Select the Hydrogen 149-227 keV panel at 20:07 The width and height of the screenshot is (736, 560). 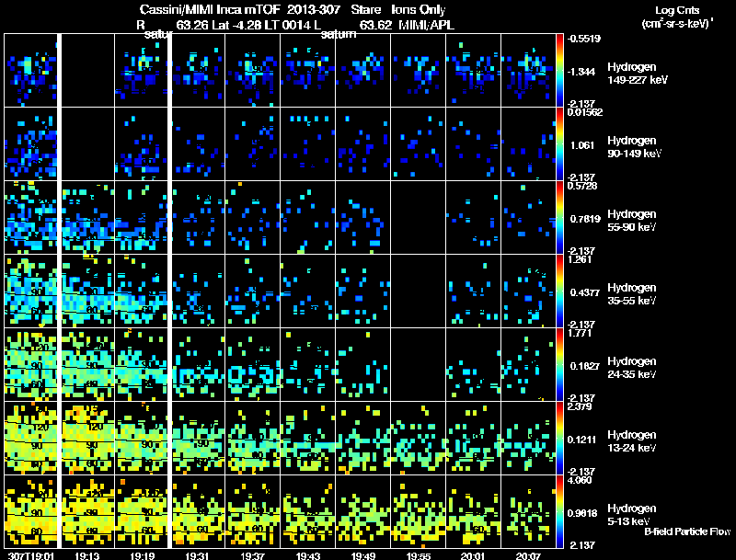(528, 71)
